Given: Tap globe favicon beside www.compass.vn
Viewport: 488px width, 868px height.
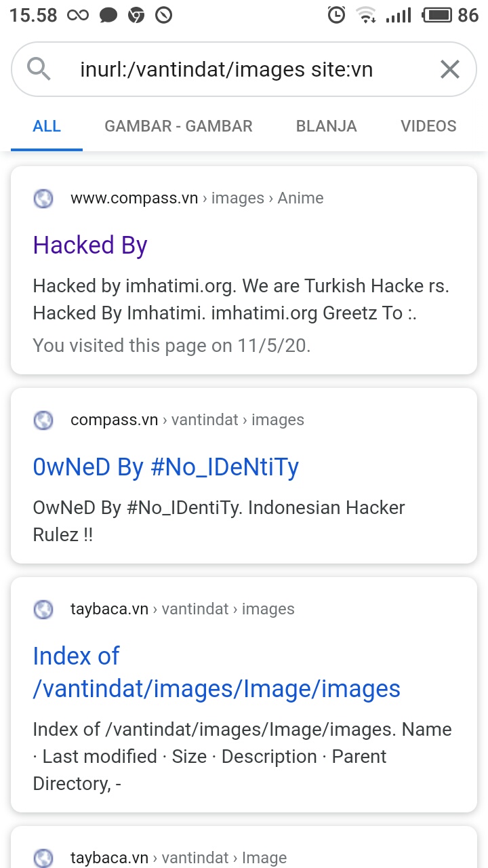Looking at the screenshot, I should coord(43,199).
